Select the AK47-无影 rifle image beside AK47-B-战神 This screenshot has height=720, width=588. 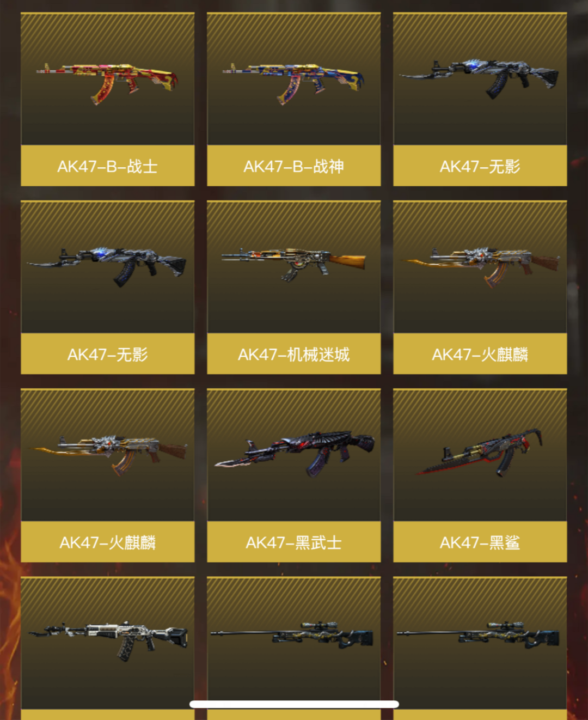(480, 78)
